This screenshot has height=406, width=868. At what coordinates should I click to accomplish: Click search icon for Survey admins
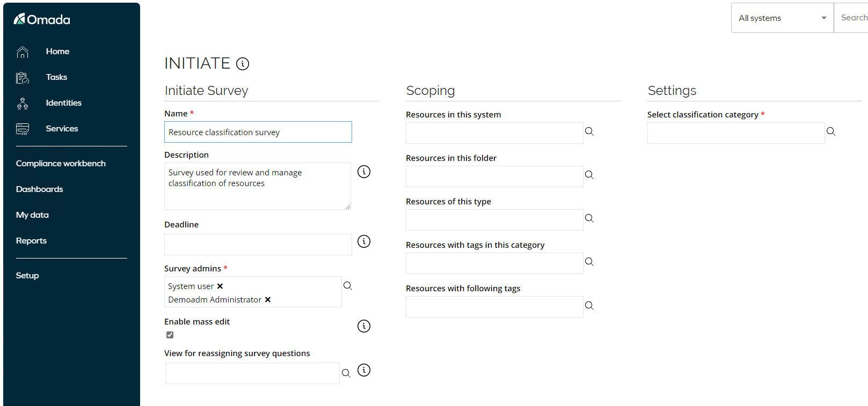(x=348, y=286)
